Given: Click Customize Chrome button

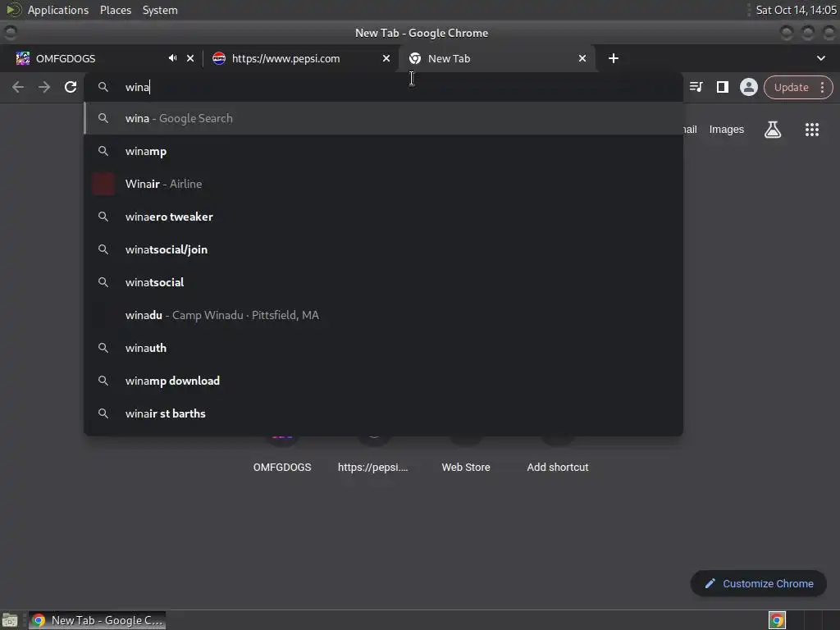Looking at the screenshot, I should [759, 583].
